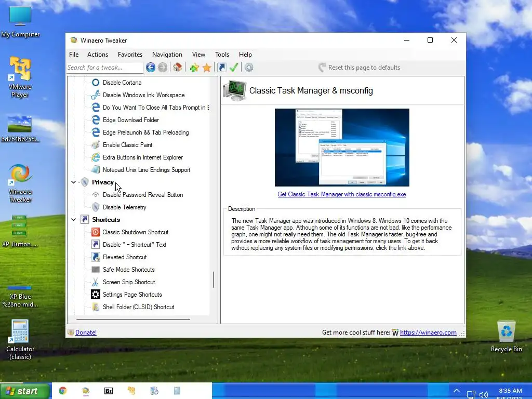Image resolution: width=532 pixels, height=399 pixels.
Task: Open VMware Player desktop shortcut
Action: pos(20,77)
